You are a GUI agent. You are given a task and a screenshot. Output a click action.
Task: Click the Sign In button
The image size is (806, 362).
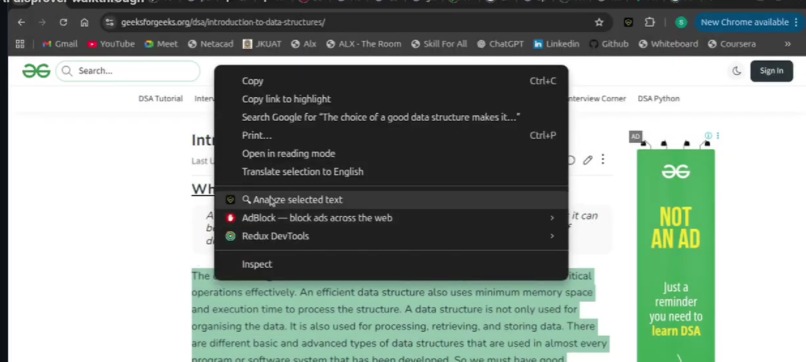(x=772, y=71)
